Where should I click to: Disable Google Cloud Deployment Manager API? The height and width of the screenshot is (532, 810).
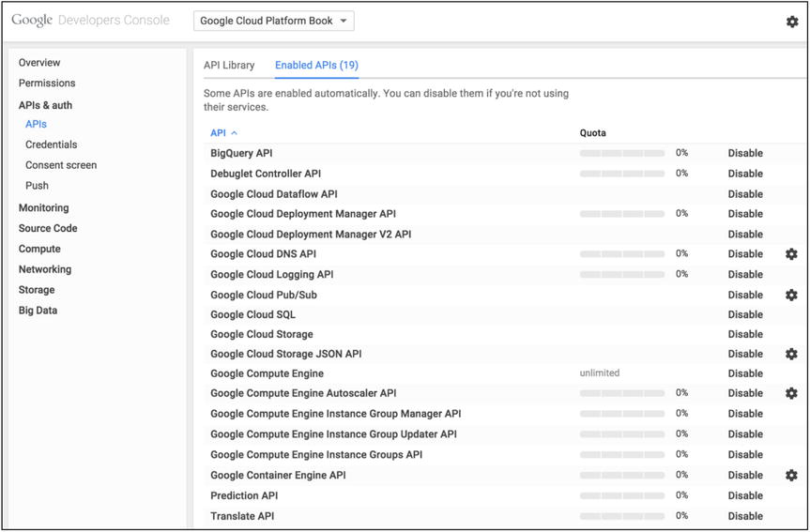pos(745,214)
